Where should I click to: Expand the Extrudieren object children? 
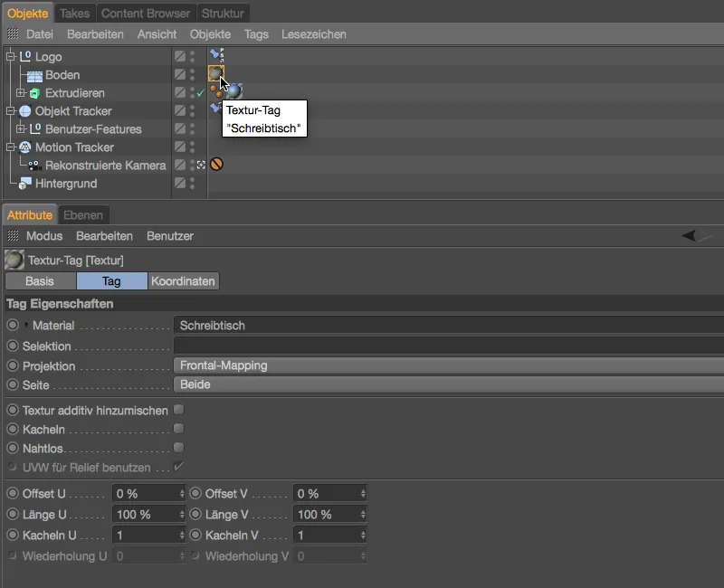(20, 93)
